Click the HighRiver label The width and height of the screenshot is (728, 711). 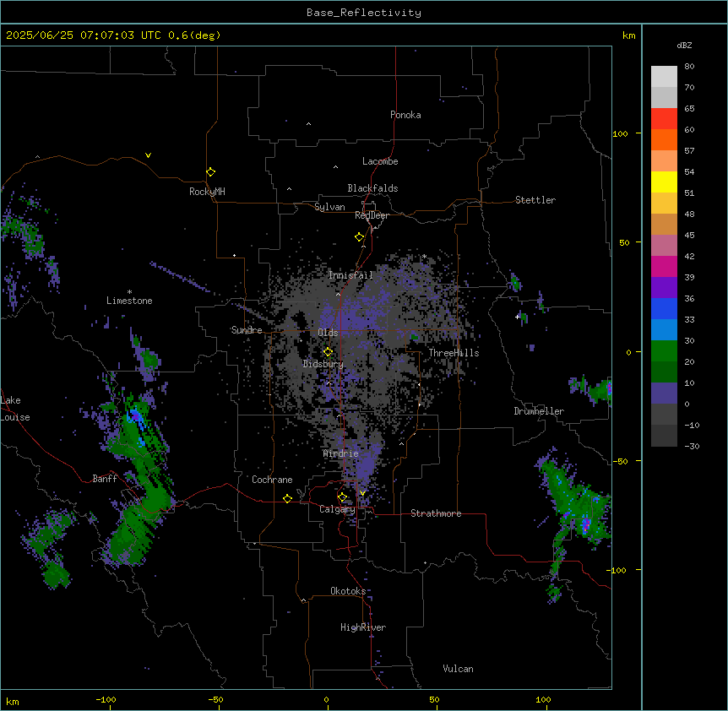(x=363, y=627)
